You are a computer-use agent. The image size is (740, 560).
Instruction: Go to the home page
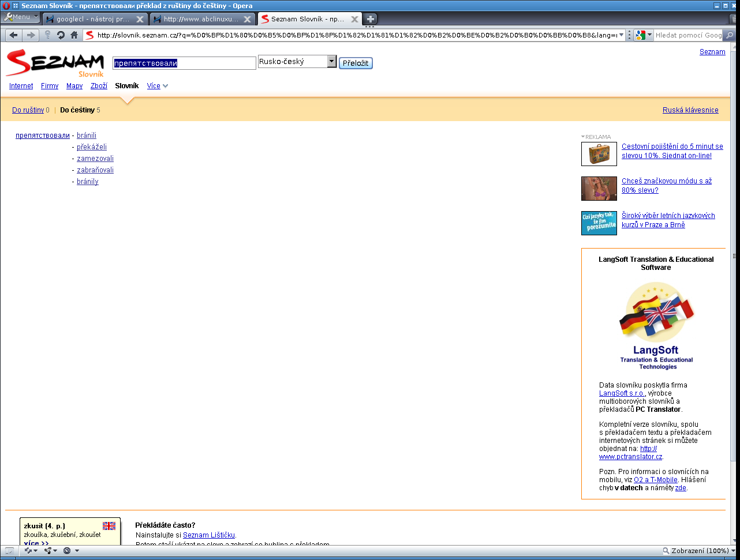click(74, 35)
